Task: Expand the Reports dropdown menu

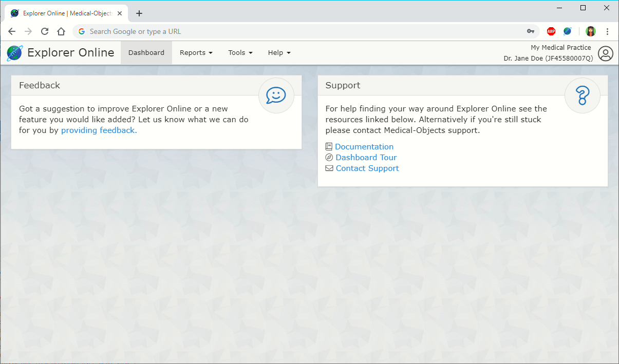Action: 196,53
